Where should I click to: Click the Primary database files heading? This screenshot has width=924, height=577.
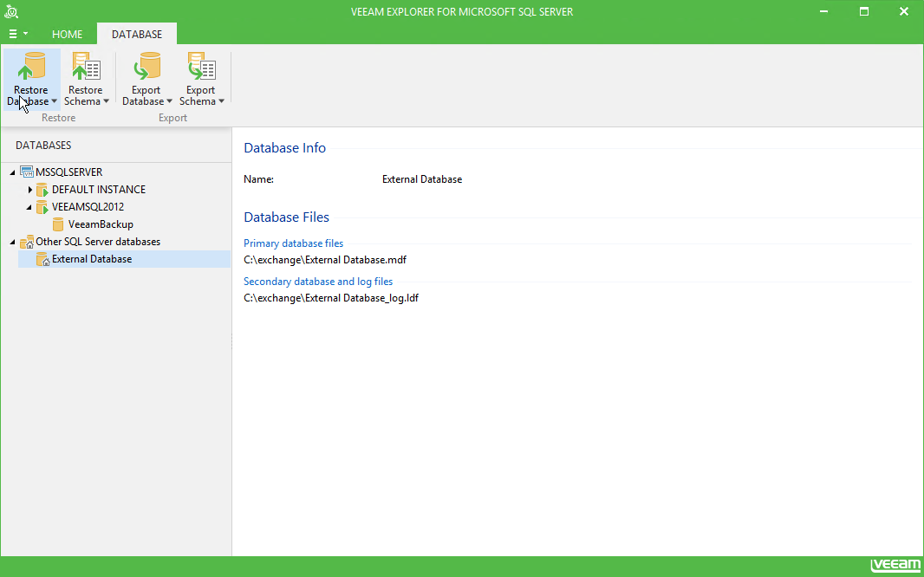point(294,243)
